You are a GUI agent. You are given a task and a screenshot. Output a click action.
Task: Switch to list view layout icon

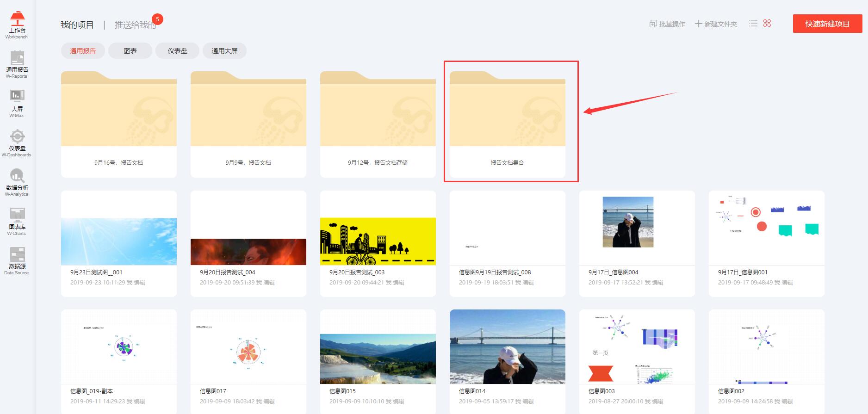[753, 24]
